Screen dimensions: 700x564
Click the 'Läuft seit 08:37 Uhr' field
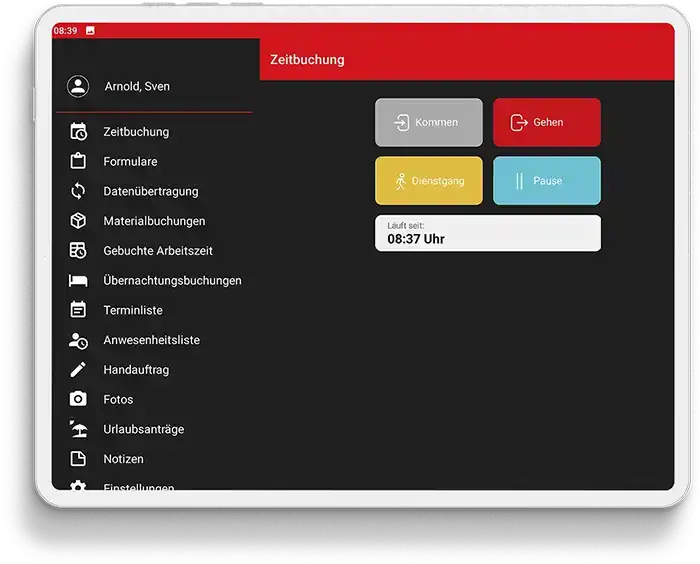click(487, 233)
